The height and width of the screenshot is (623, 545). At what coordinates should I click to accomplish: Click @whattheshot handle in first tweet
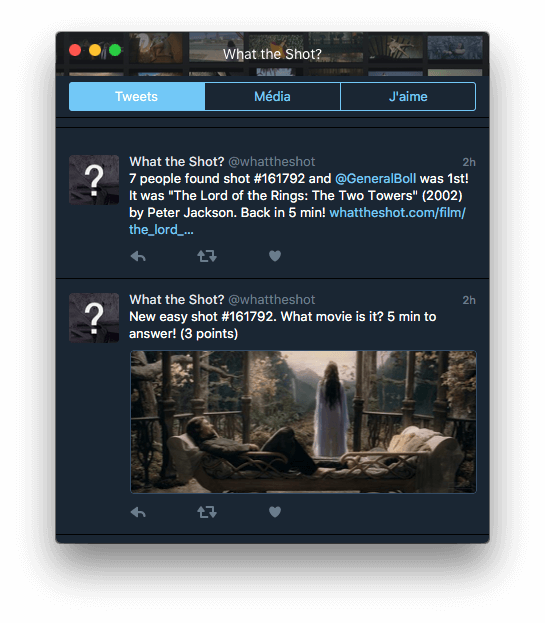point(272,162)
